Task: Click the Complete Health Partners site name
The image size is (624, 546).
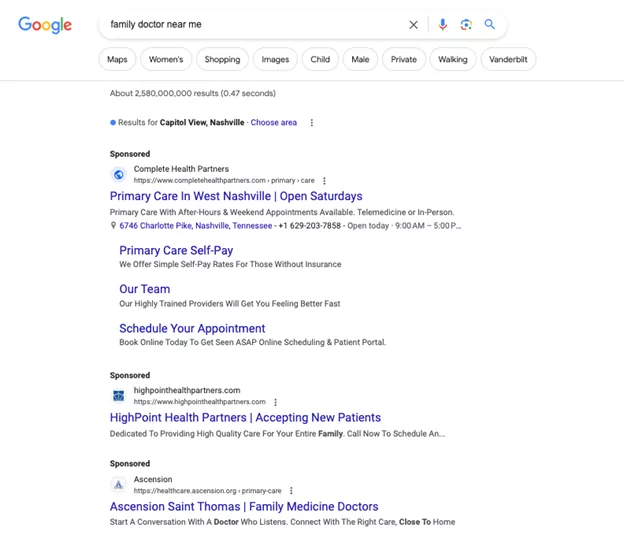Action: (x=181, y=169)
